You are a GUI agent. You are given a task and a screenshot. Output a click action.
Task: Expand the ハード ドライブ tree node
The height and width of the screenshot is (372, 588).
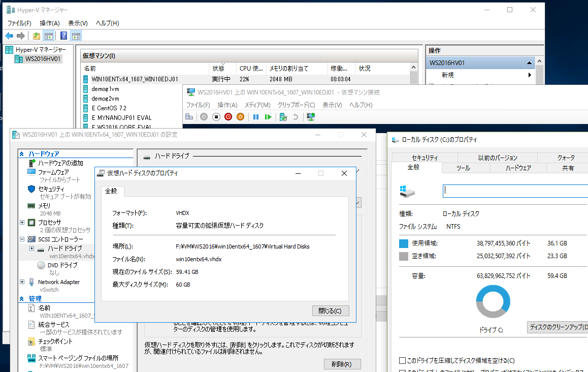pos(31,248)
